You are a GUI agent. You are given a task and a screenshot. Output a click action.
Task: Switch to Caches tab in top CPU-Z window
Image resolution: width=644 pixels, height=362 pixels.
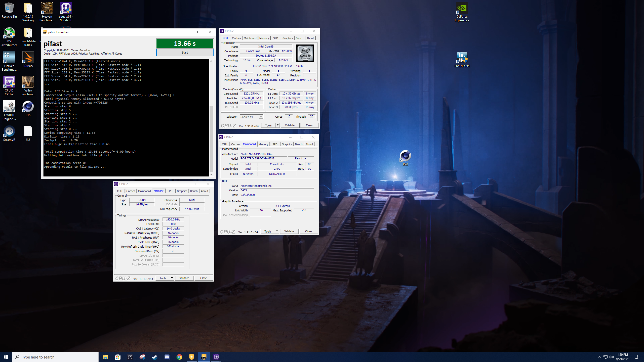coord(236,38)
